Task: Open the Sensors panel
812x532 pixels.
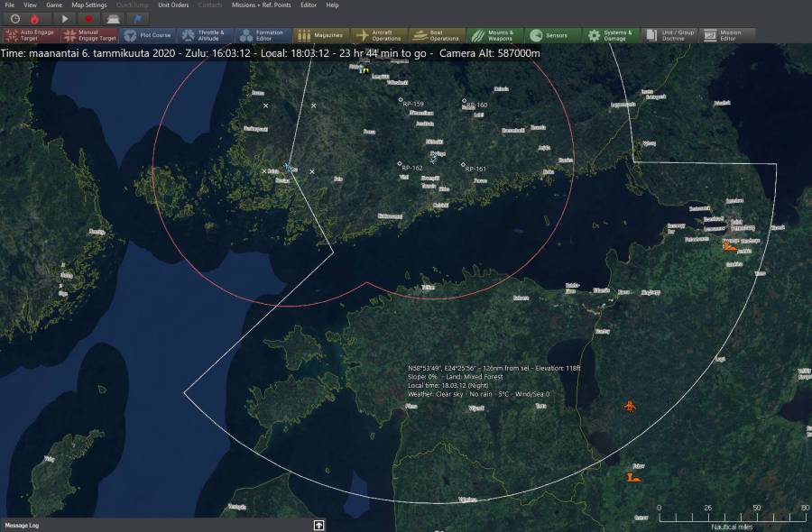Action: tap(549, 35)
